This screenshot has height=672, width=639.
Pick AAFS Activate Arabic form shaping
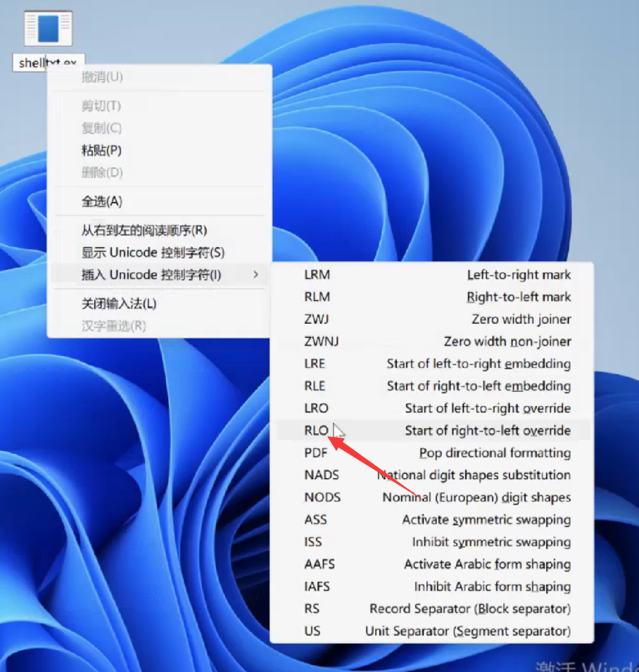pyautogui.click(x=433, y=564)
